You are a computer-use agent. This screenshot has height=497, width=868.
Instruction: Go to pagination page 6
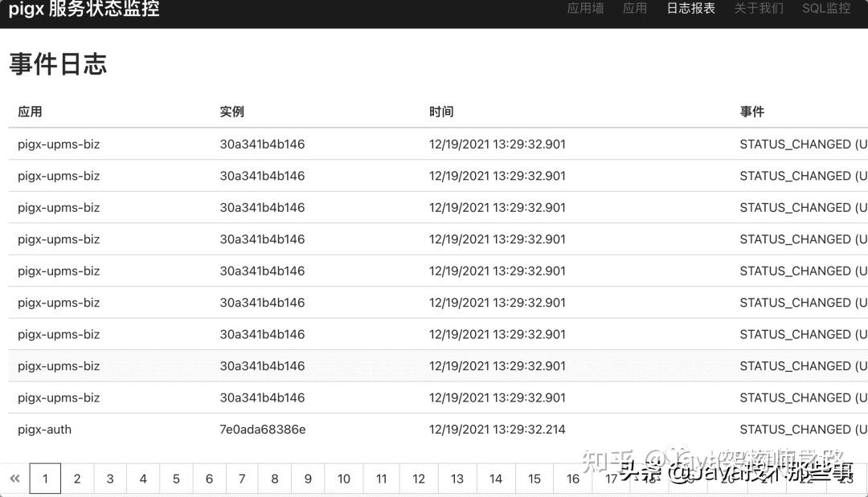(x=209, y=479)
